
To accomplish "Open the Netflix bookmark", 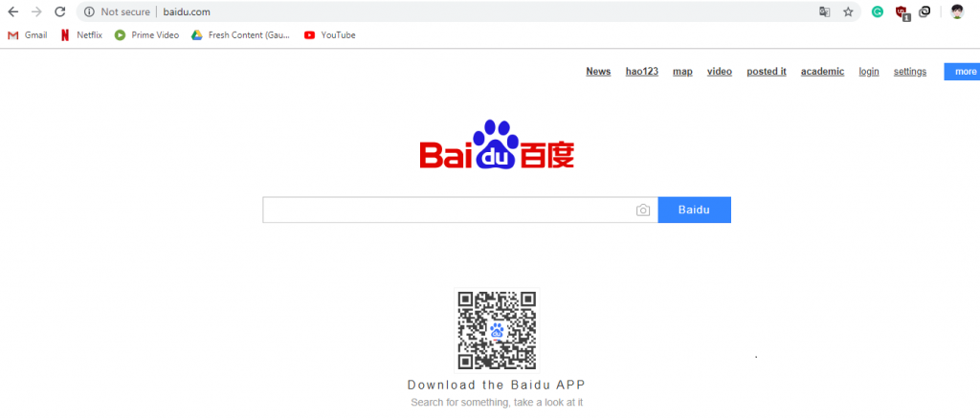I will [81, 35].
